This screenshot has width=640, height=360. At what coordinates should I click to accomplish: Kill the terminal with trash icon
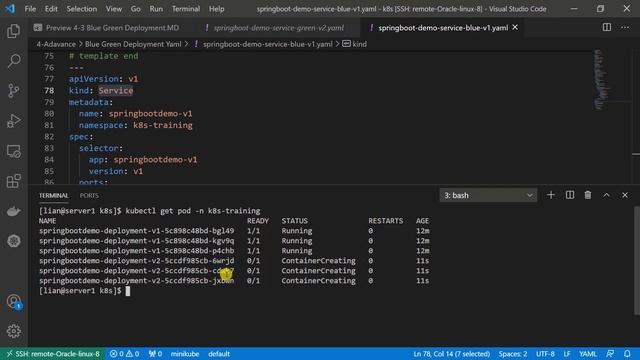tap(588, 195)
